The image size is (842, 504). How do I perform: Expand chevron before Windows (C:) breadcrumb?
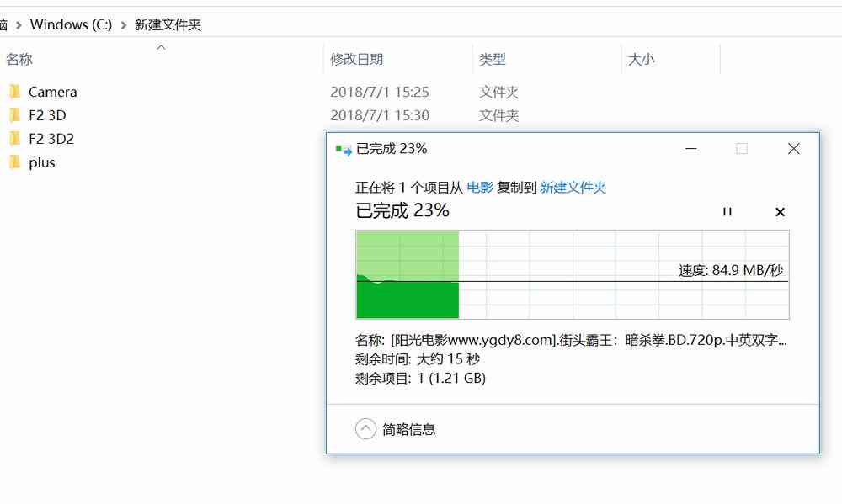pos(19,24)
